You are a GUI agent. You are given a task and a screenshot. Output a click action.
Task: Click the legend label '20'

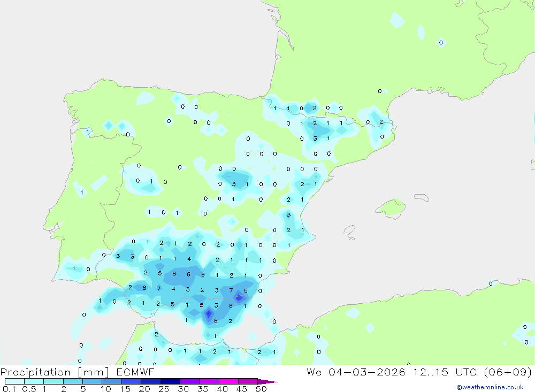[x=144, y=389]
